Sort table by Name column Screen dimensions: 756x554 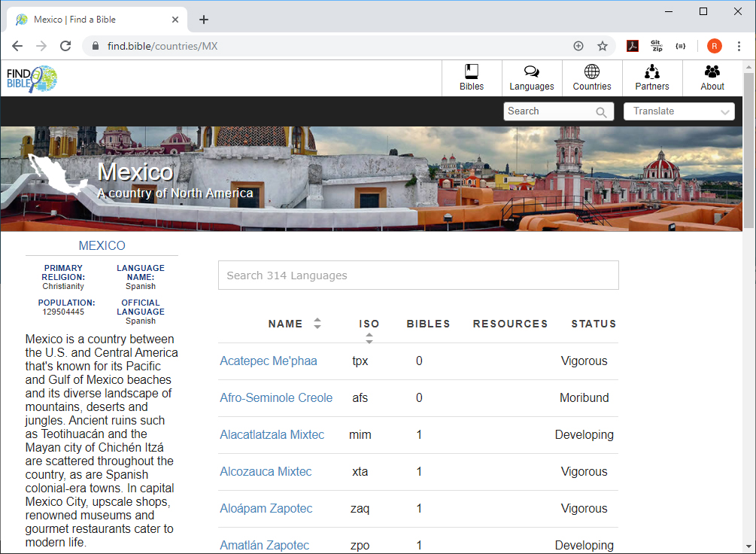(x=317, y=324)
